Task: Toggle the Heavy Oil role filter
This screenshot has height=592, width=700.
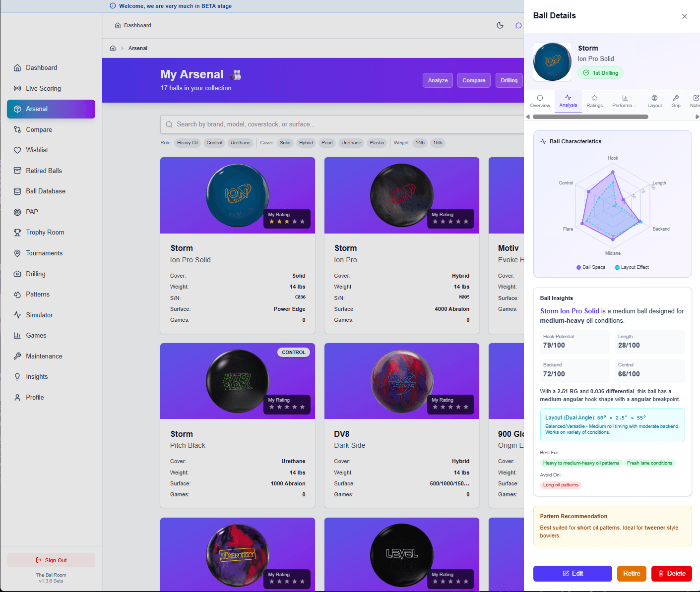Action: click(x=188, y=143)
